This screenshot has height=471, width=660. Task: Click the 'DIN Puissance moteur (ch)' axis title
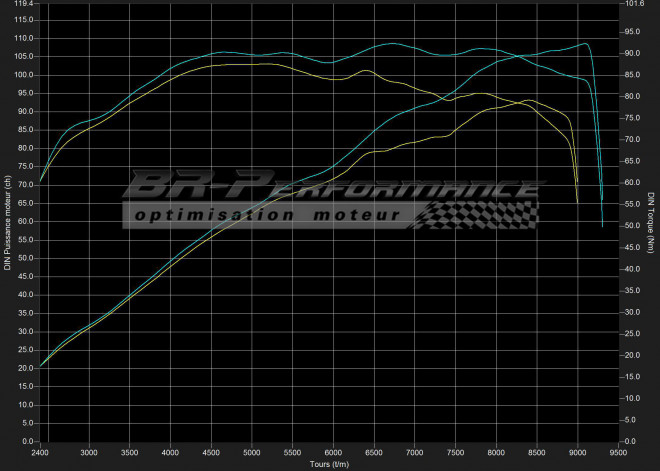(x=7, y=222)
